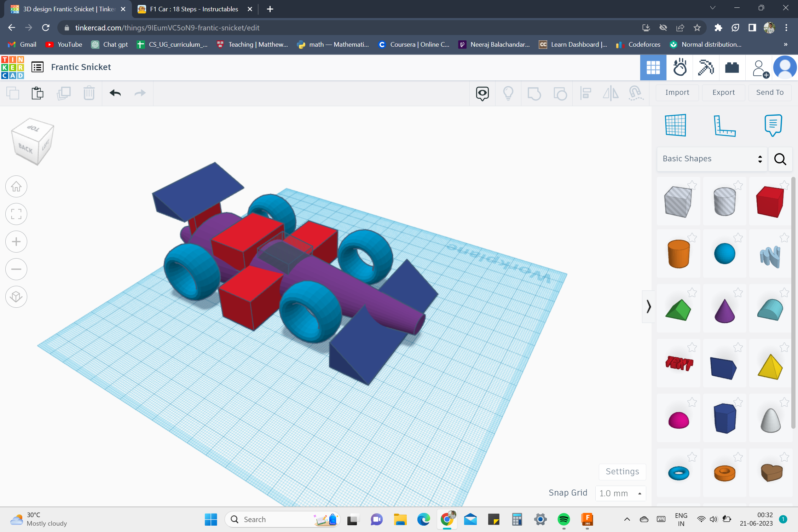This screenshot has height=532, width=798.
Task: Click the Align objects icon
Action: [585, 93]
